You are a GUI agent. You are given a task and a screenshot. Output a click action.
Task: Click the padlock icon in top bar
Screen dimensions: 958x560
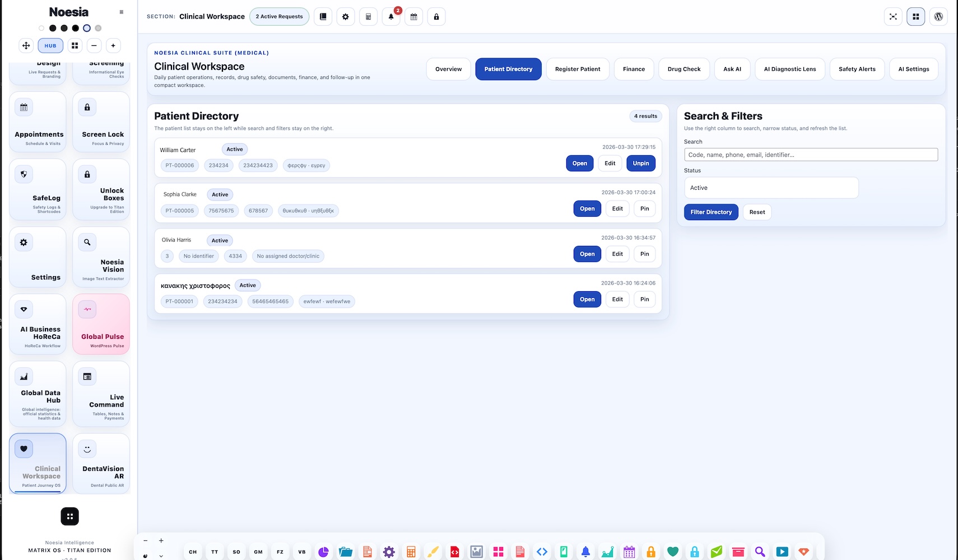tap(436, 17)
